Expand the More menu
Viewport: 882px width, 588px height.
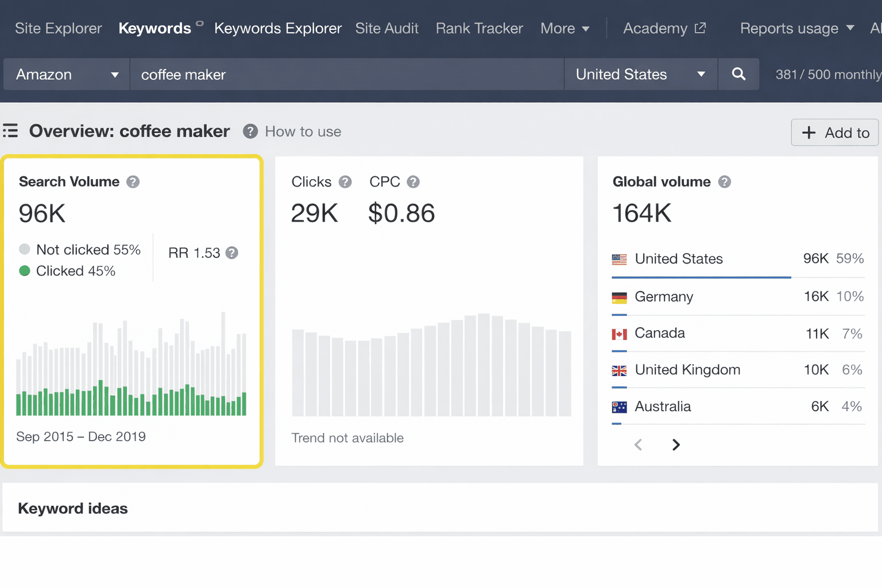pyautogui.click(x=564, y=28)
